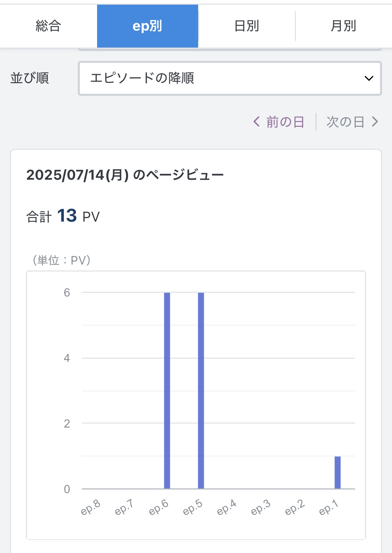
Task: Click the right chevron beside 次の日
Action: tap(375, 121)
